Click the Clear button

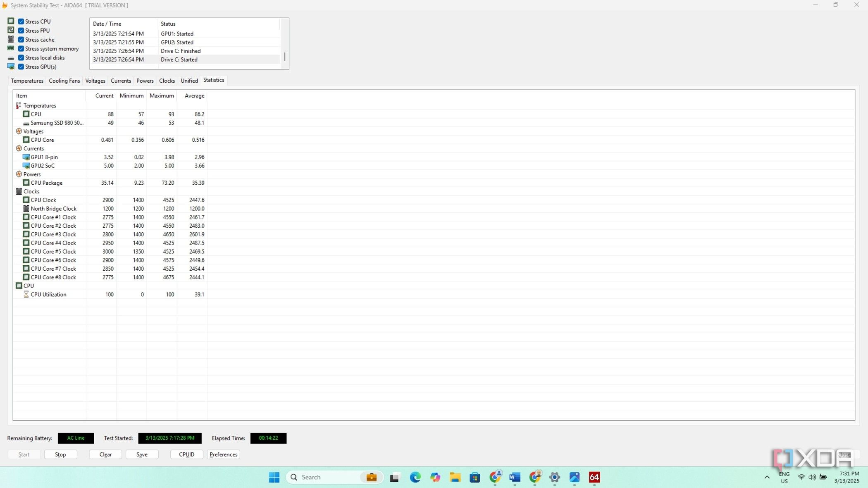[x=105, y=455]
